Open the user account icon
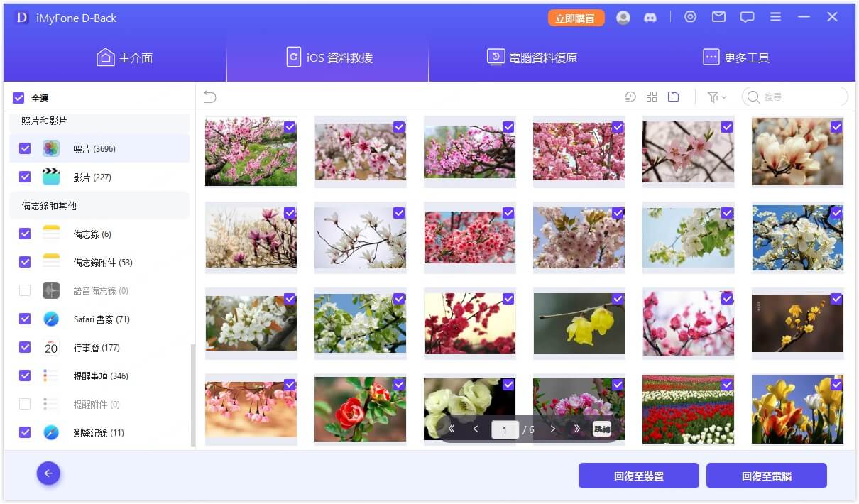This screenshot has height=504, width=859. [x=623, y=16]
